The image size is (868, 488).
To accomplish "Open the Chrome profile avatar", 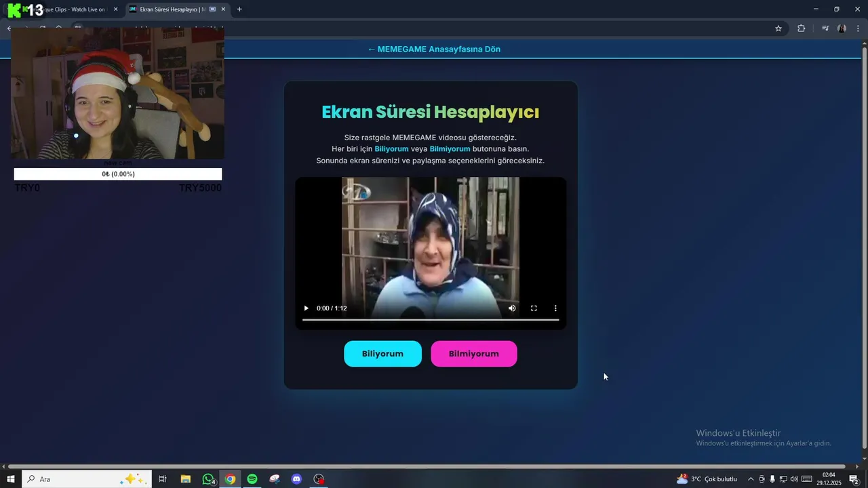I will [x=842, y=28].
